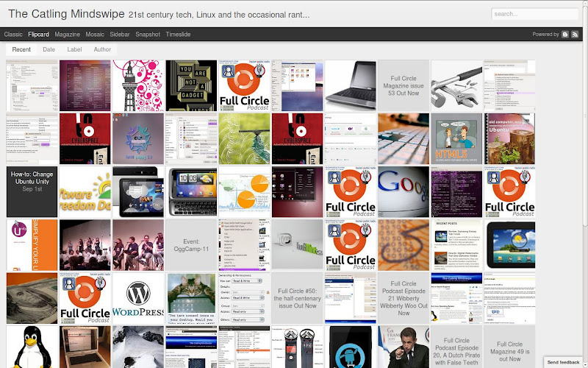The image size is (588, 368).
Task: Open the silver netbook laptop card
Action: [351, 85]
